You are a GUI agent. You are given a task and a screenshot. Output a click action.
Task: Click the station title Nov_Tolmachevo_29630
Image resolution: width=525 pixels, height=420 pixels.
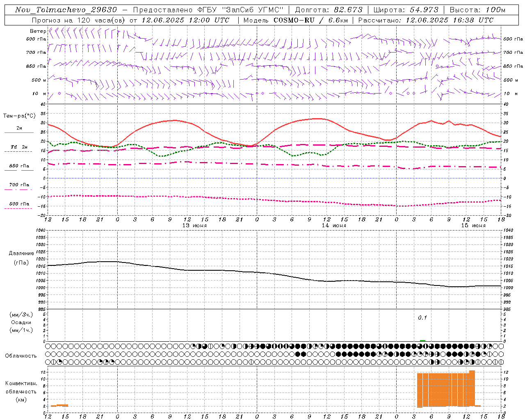tap(66, 9)
